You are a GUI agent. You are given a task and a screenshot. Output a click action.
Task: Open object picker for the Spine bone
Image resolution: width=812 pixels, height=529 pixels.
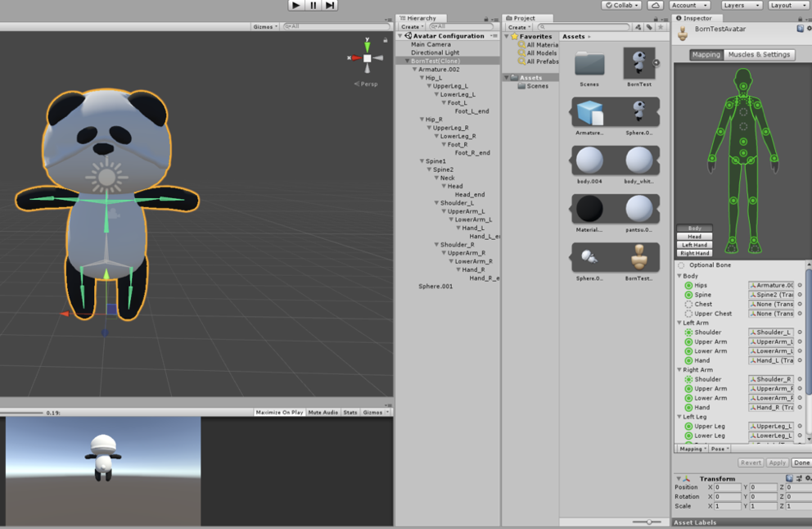coord(800,295)
